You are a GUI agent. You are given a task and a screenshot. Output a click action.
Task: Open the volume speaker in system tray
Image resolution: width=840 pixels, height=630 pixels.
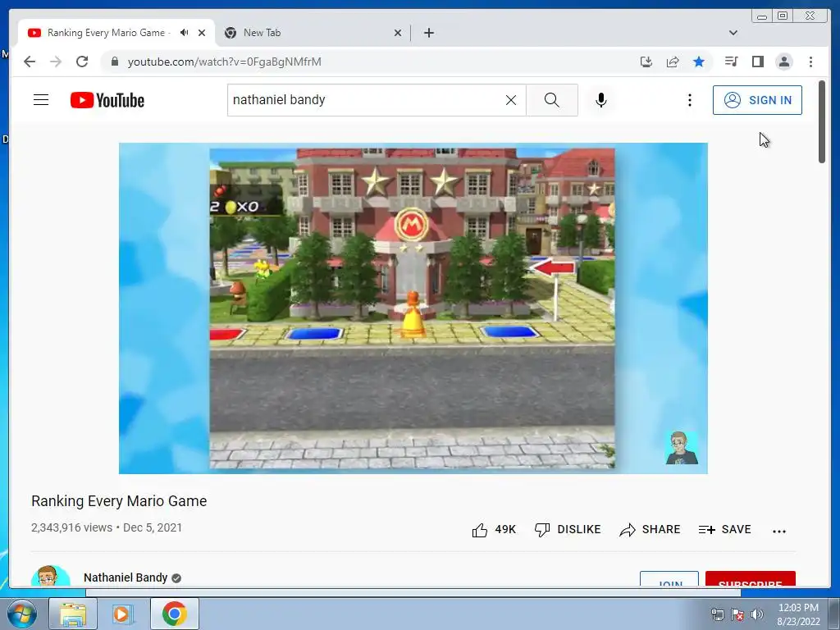tap(756, 614)
